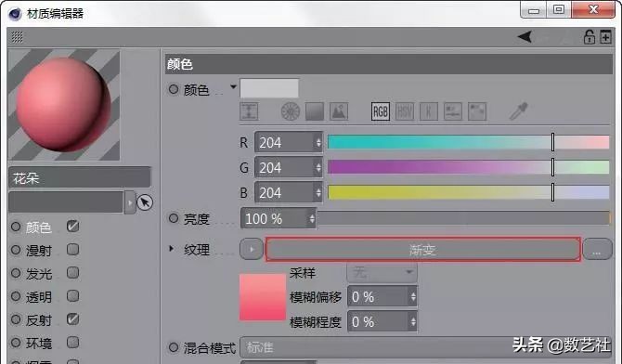This screenshot has width=622, height=364.
Task: Select the 透明 channel in list
Action: [x=38, y=297]
